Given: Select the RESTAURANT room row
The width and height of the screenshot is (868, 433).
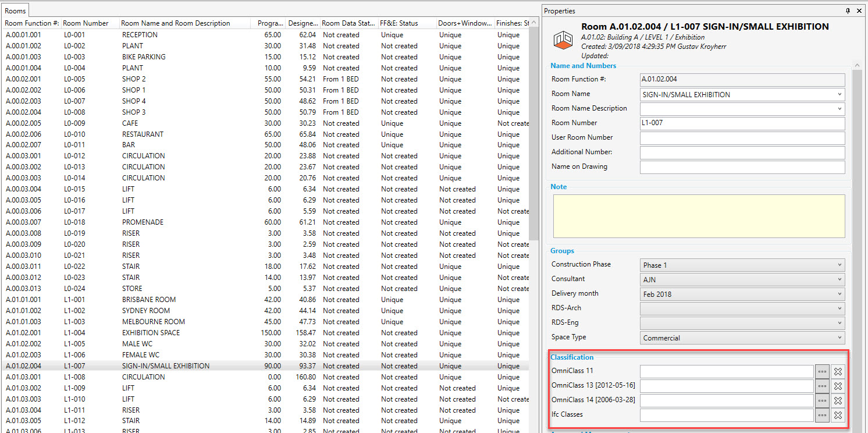Looking at the screenshot, I should 143,134.
